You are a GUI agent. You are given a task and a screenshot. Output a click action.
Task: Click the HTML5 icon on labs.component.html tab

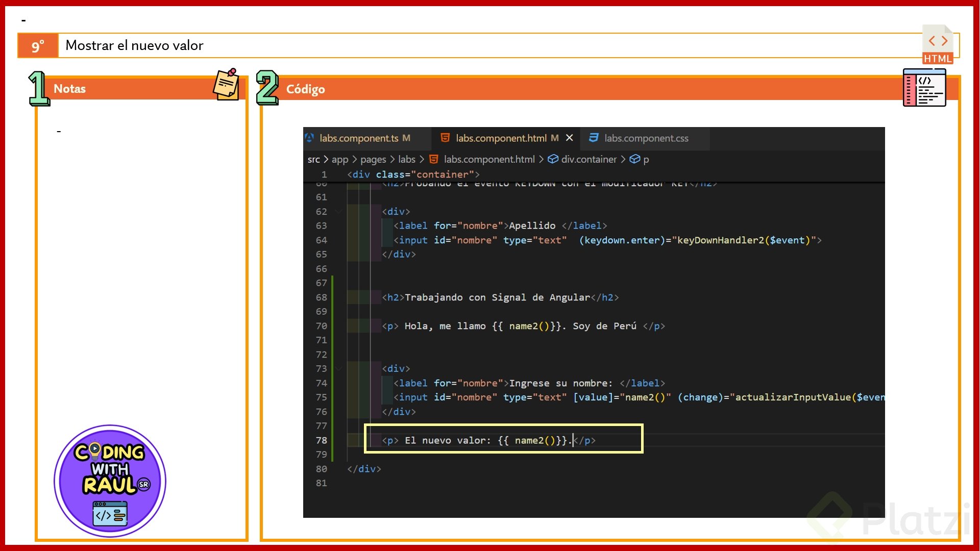point(445,138)
